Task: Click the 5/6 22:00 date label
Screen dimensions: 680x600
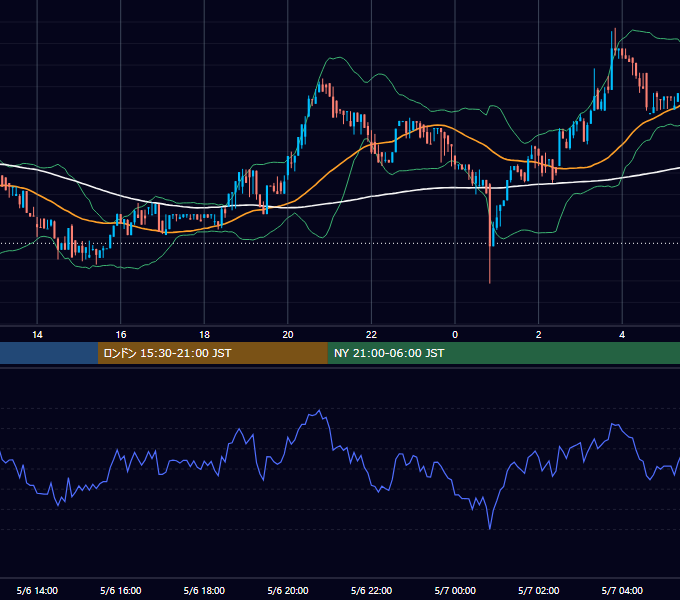Action: coord(371,590)
